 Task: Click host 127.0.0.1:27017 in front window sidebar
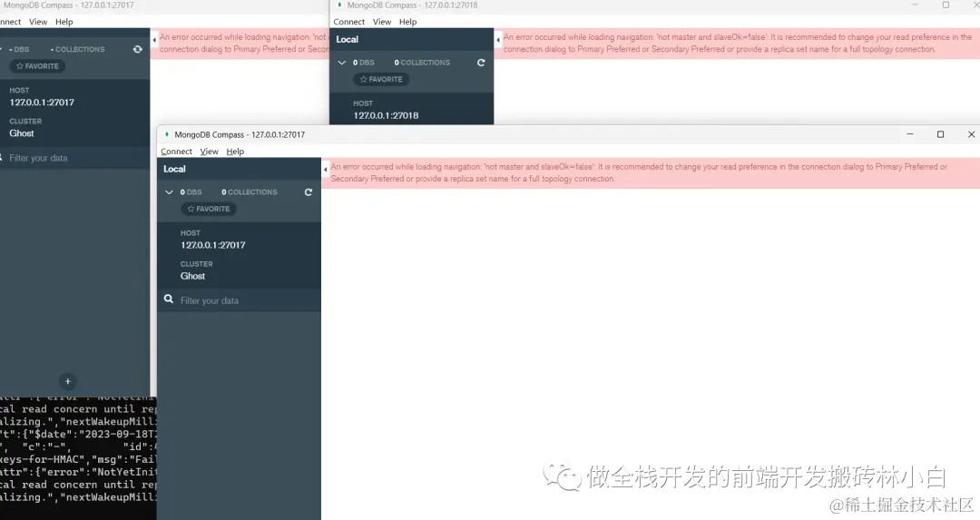click(x=213, y=245)
